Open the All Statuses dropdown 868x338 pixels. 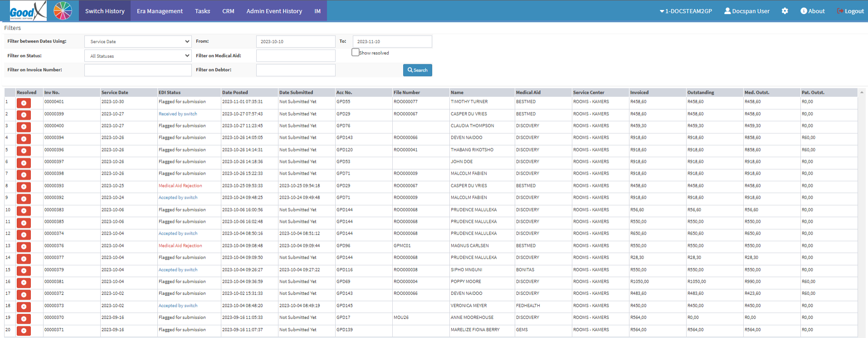(x=138, y=56)
